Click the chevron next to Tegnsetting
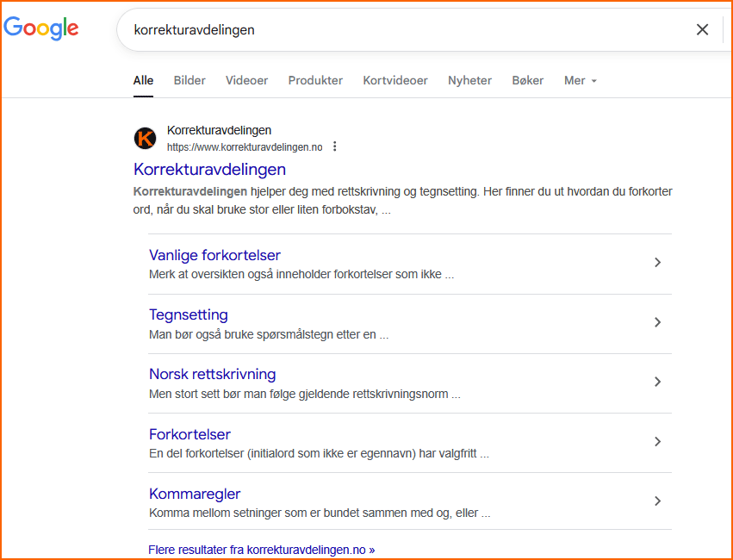733x560 pixels. (657, 322)
